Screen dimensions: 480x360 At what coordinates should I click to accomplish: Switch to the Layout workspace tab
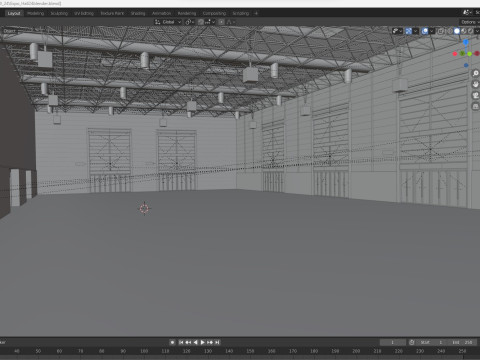14,13
